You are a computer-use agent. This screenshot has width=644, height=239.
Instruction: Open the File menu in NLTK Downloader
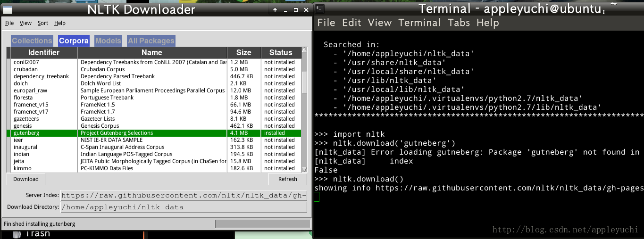click(9, 23)
